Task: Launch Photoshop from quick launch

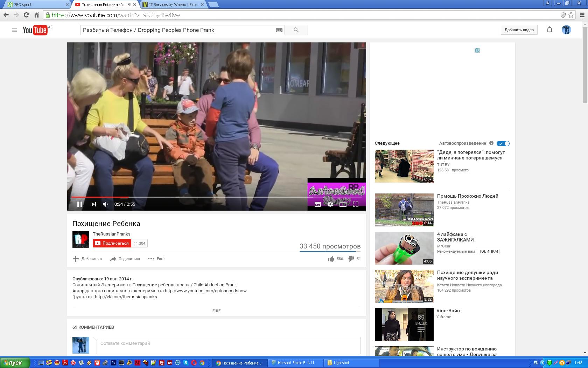Action: 114,363
